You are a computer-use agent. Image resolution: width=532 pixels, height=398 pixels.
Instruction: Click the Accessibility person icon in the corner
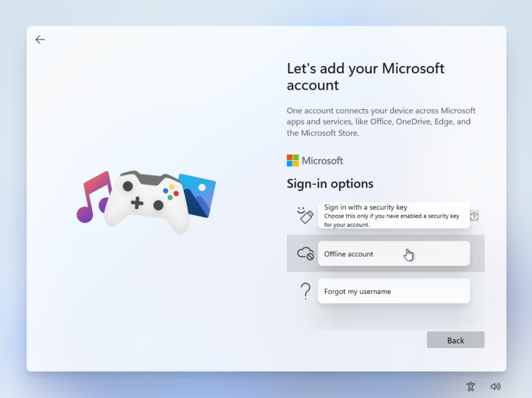tap(471, 386)
